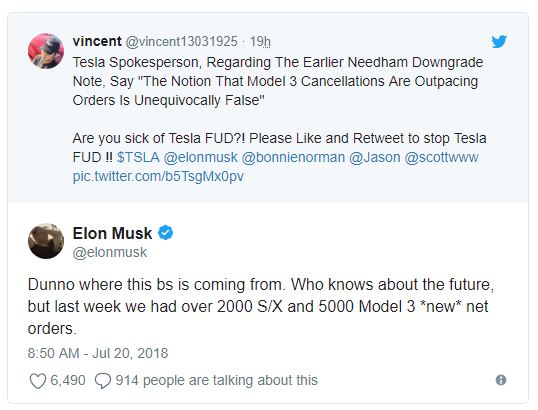
Task: Open pic.twitter.com/b5TsgMx0pv link
Action: [158, 176]
